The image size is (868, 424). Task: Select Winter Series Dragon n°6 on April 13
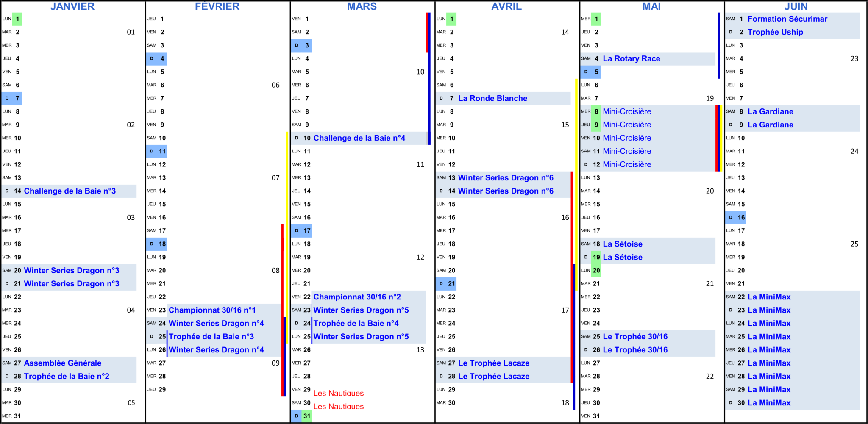tap(506, 178)
